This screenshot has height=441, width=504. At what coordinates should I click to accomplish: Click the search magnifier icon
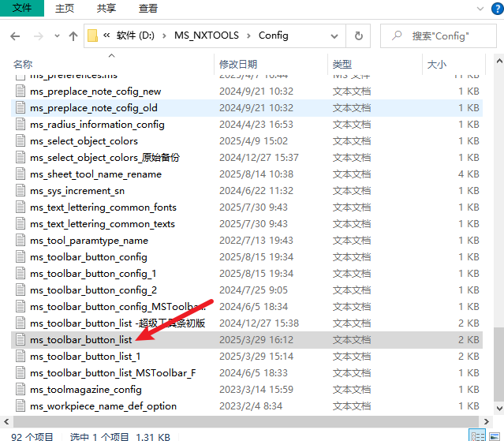[397, 36]
